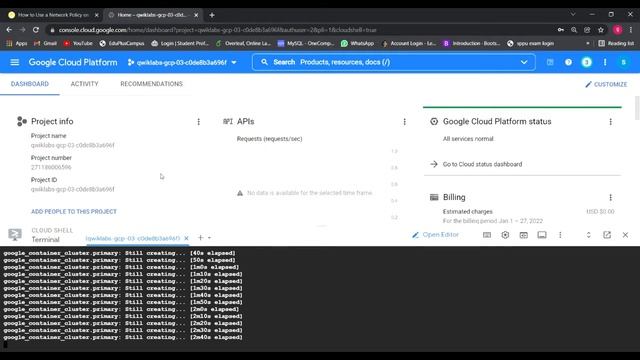Open the WhatsApp bookmark

358,43
